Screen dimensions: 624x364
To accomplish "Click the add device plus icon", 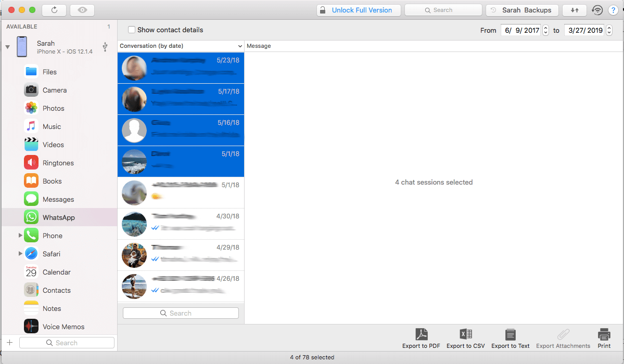I will (x=10, y=343).
